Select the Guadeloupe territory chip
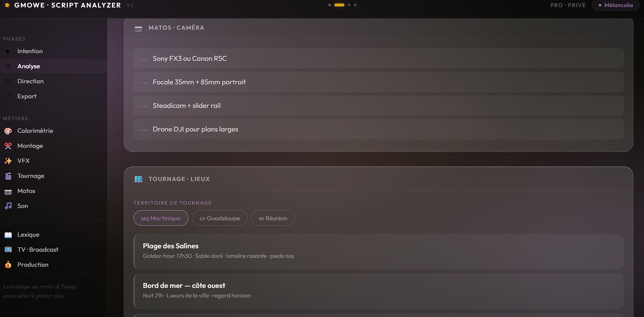The height and width of the screenshot is (317, 644). (x=220, y=218)
